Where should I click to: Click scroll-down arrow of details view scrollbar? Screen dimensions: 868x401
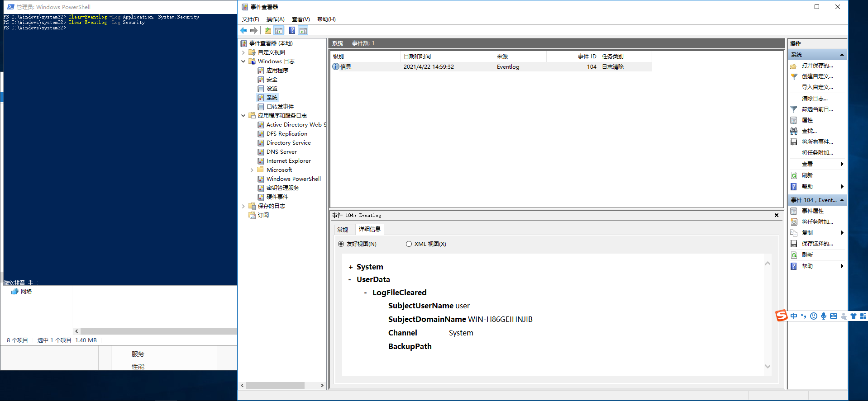point(768,367)
